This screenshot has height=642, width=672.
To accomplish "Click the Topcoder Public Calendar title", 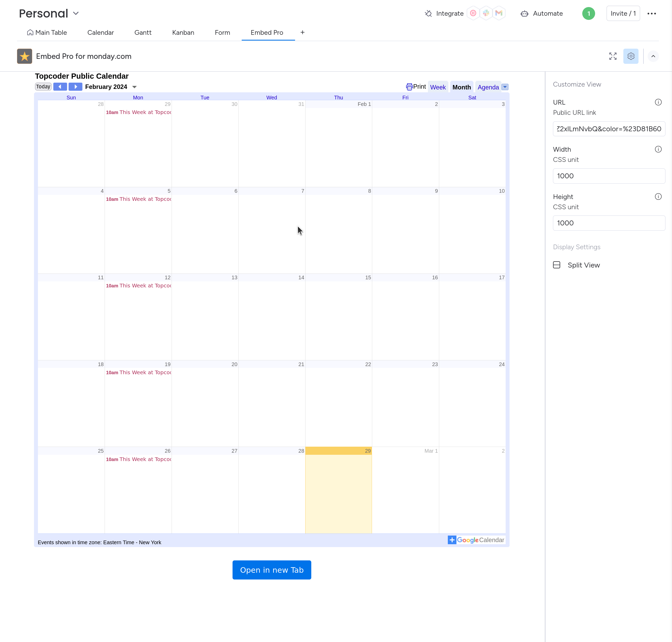I will point(82,76).
